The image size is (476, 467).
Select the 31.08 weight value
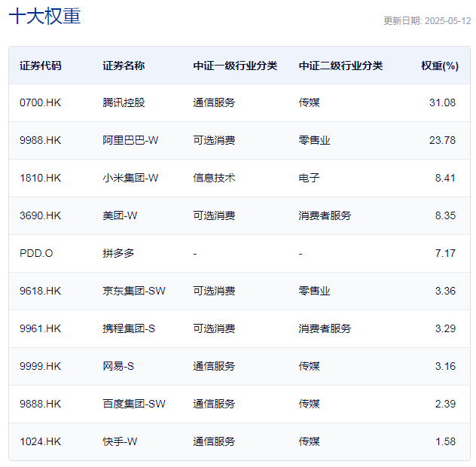pos(442,102)
